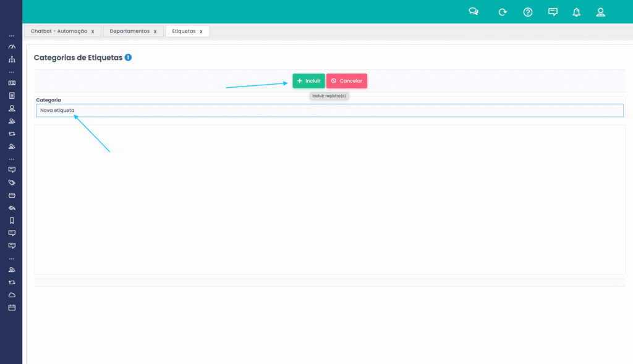This screenshot has width=633, height=364.
Task: Open the user profile icon in header
Action: click(600, 12)
